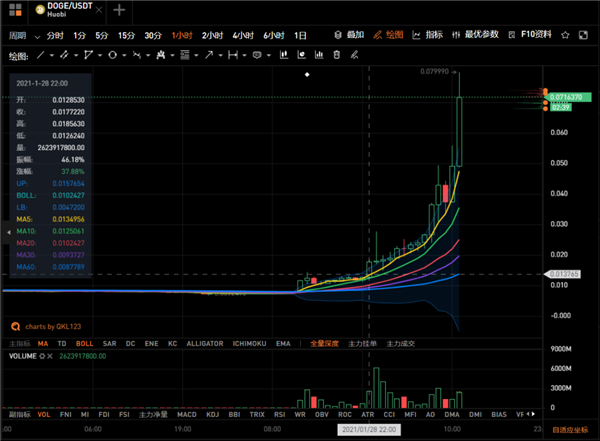Click the 自适应坐标 auto-scale button
The width and height of the screenshot is (600, 441).
coord(567,428)
